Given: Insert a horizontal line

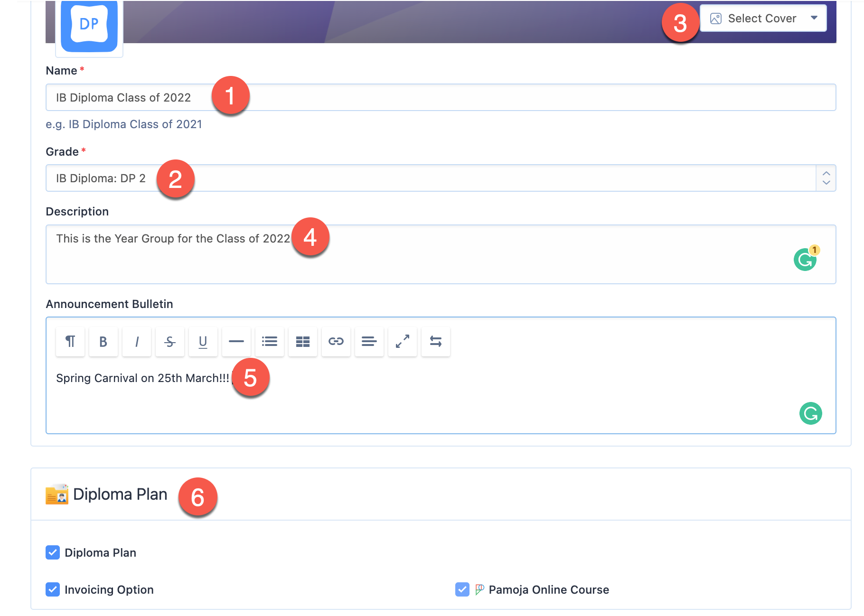Looking at the screenshot, I should 236,342.
